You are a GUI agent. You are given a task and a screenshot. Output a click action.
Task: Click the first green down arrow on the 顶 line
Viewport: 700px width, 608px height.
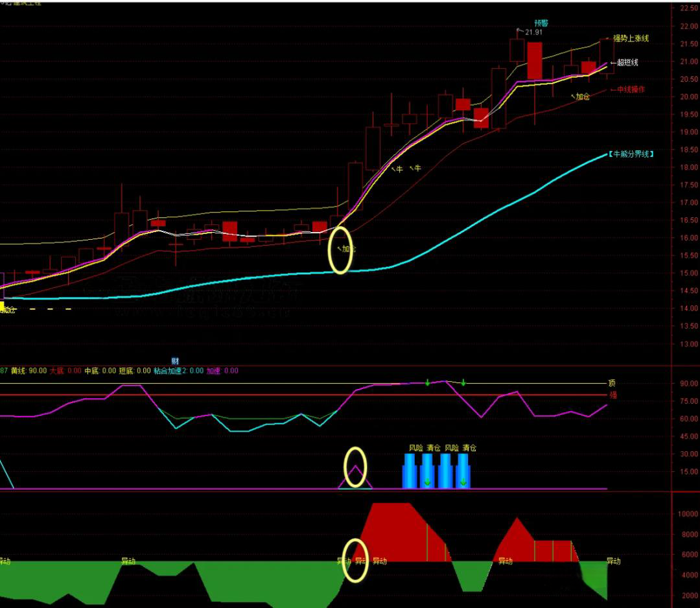pyautogui.click(x=428, y=382)
